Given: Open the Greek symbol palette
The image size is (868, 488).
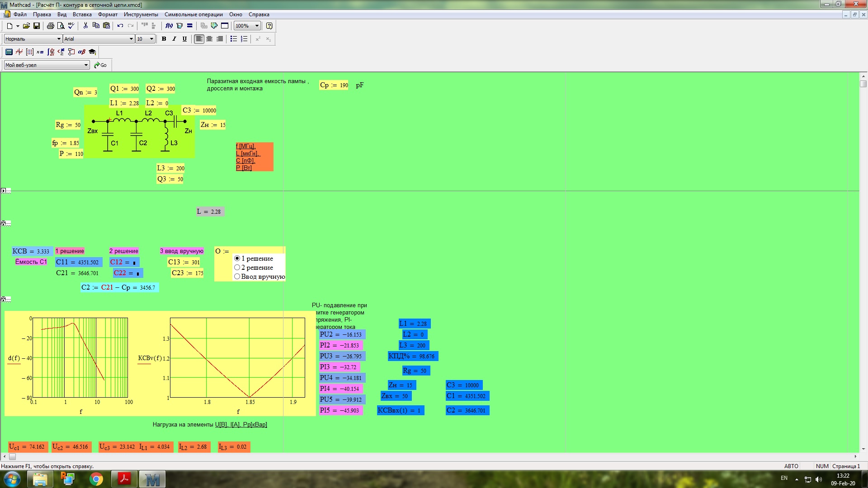Looking at the screenshot, I should (82, 52).
